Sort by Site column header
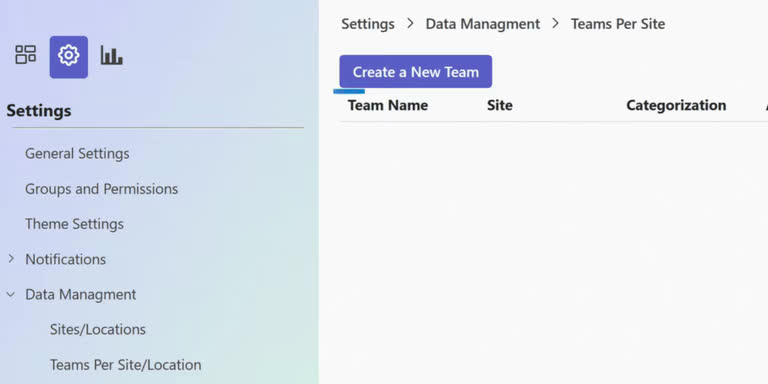Image resolution: width=768 pixels, height=384 pixels. (x=500, y=105)
